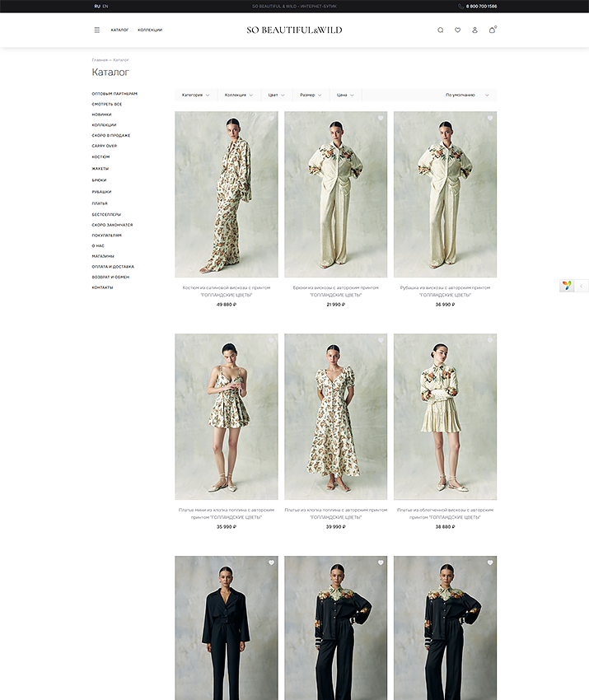Favorite the Брюки из вискозы product
Screen dimensions: 589x700
381,119
